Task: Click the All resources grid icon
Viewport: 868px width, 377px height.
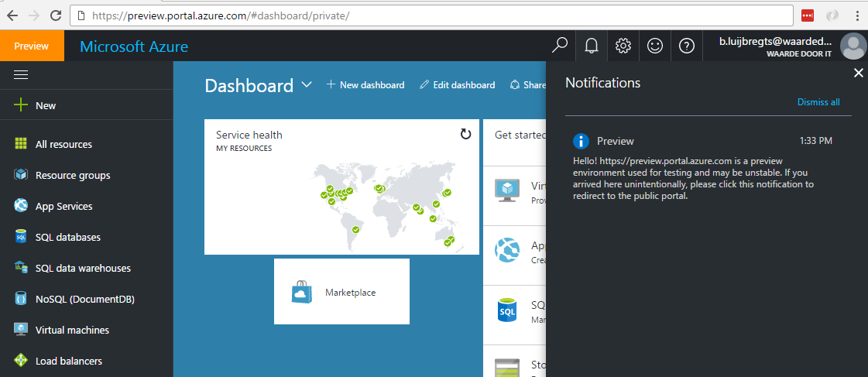Action: click(21, 144)
